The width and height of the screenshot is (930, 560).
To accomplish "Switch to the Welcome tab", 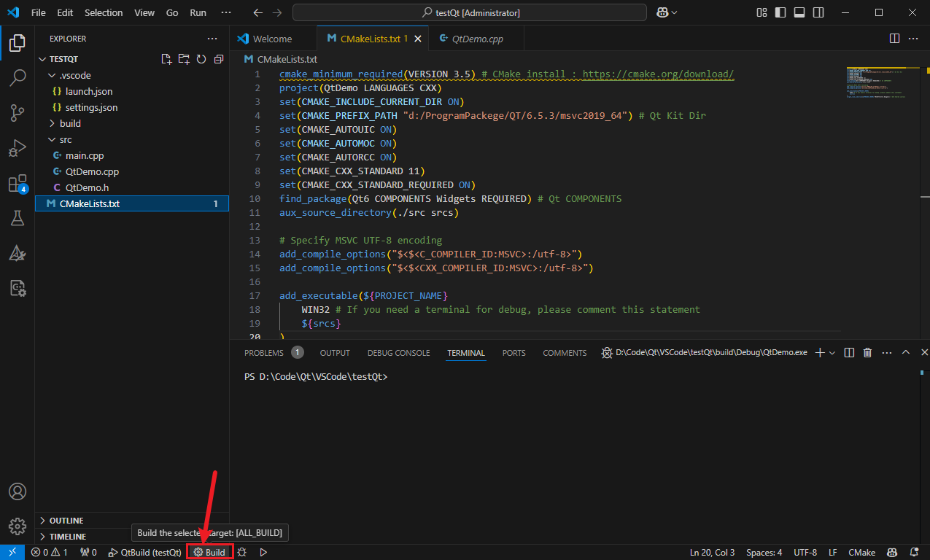I will [273, 39].
